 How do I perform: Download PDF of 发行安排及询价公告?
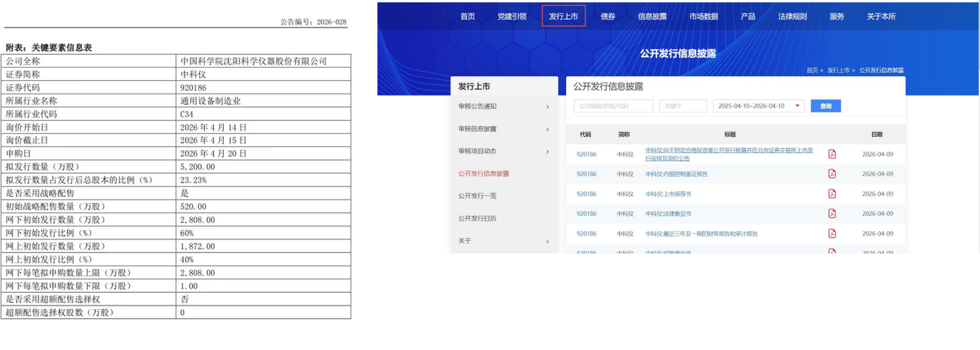point(832,154)
